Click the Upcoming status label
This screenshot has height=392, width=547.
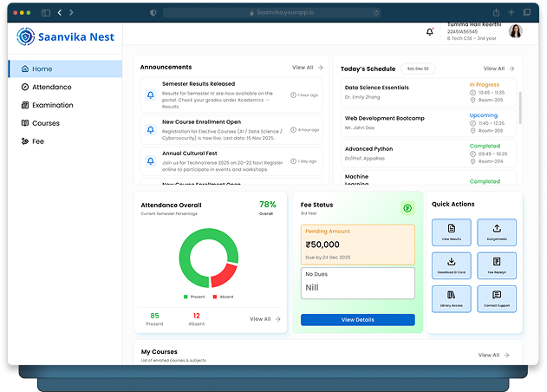point(484,115)
